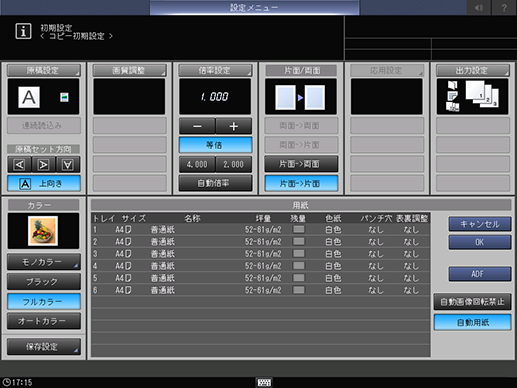Click tray 3 remaining paper indicator
Image resolution: width=517 pixels, height=388 pixels.
(299, 253)
